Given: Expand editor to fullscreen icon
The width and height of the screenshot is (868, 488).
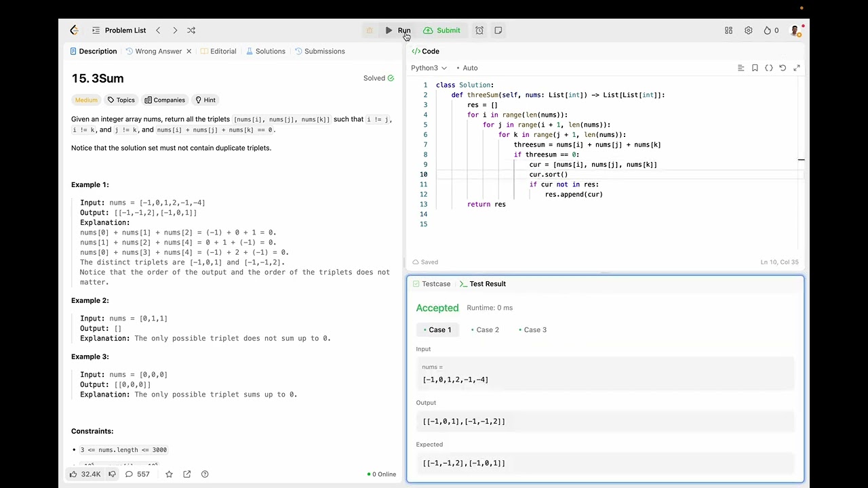Looking at the screenshot, I should [797, 68].
